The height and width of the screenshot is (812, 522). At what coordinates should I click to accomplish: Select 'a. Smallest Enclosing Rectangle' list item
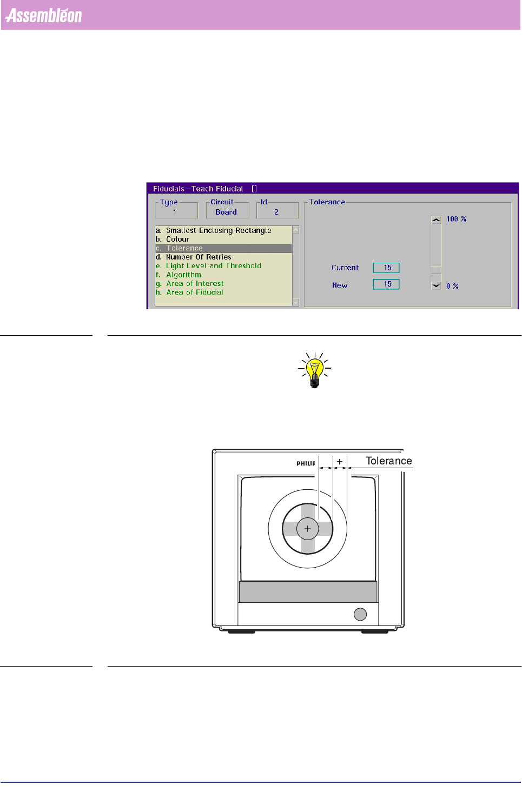(223, 230)
